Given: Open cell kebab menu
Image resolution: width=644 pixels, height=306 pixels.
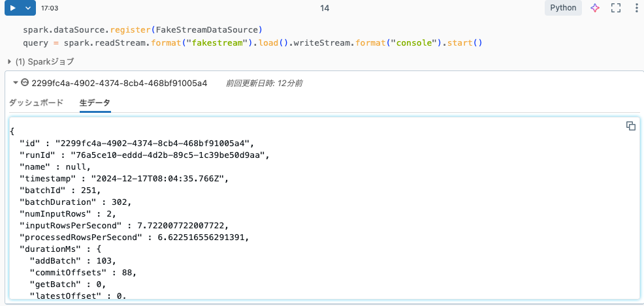Looking at the screenshot, I should click(637, 8).
